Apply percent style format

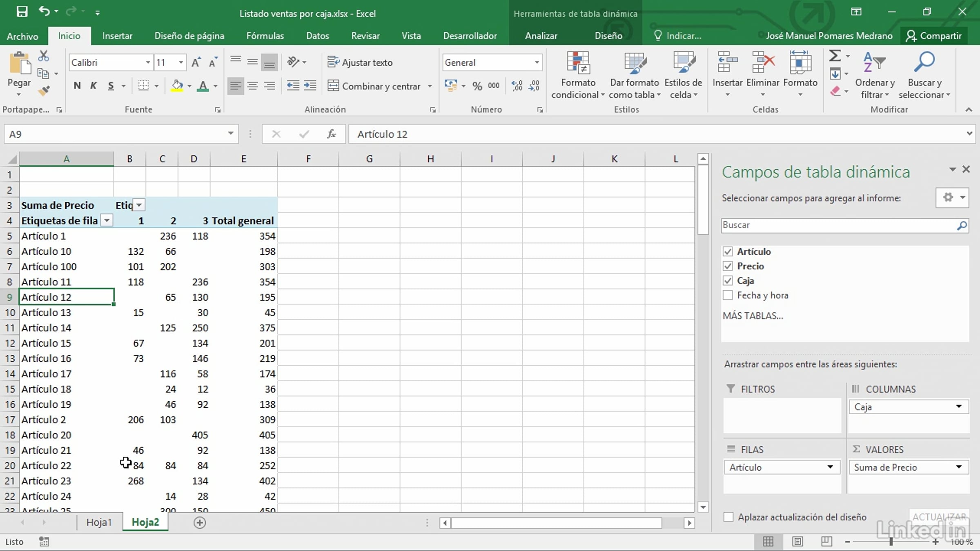[477, 86]
